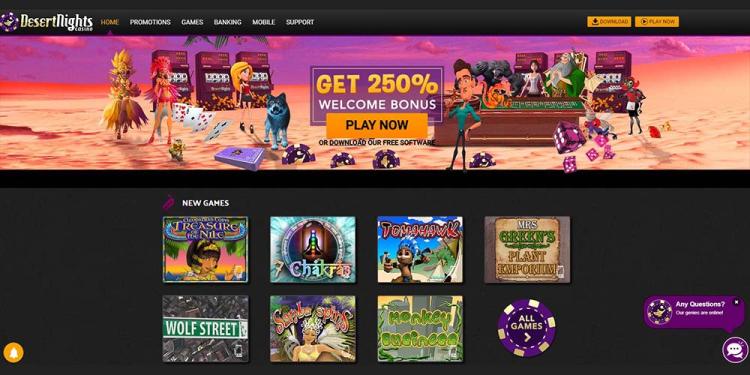This screenshot has width=750, height=375.
Task: Open the Banking page
Action: tap(227, 22)
